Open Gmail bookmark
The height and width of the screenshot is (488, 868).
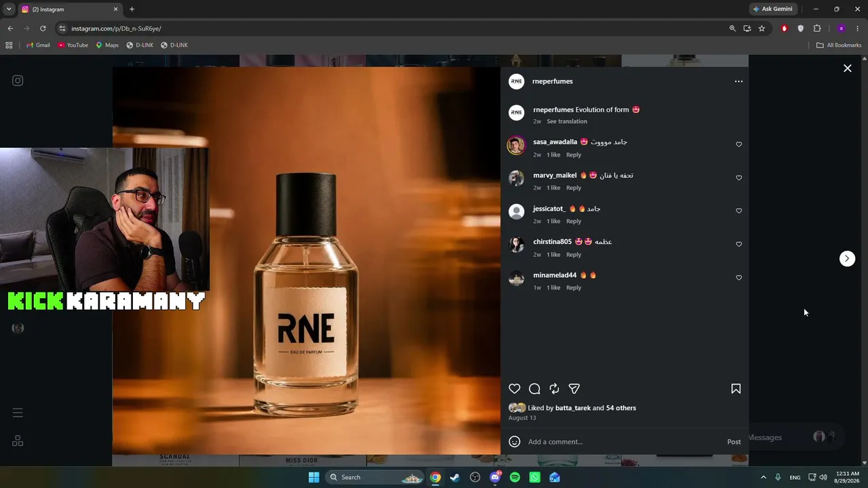[x=38, y=45]
